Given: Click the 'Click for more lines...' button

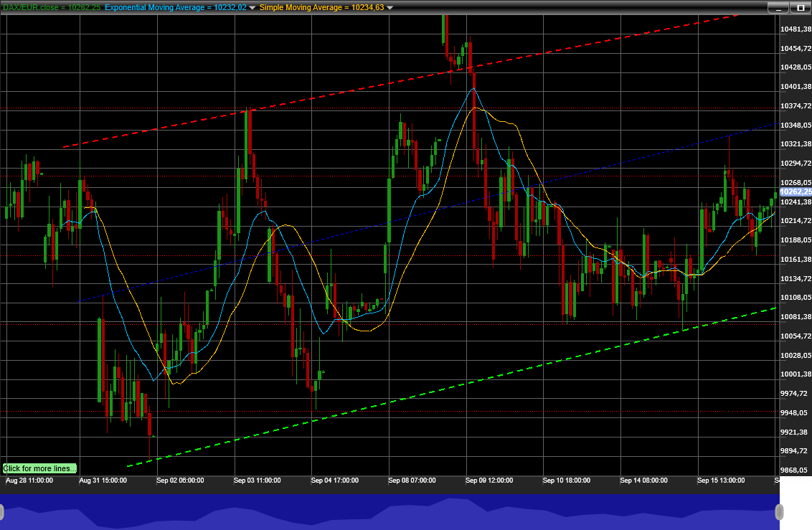Looking at the screenshot, I should [39, 468].
